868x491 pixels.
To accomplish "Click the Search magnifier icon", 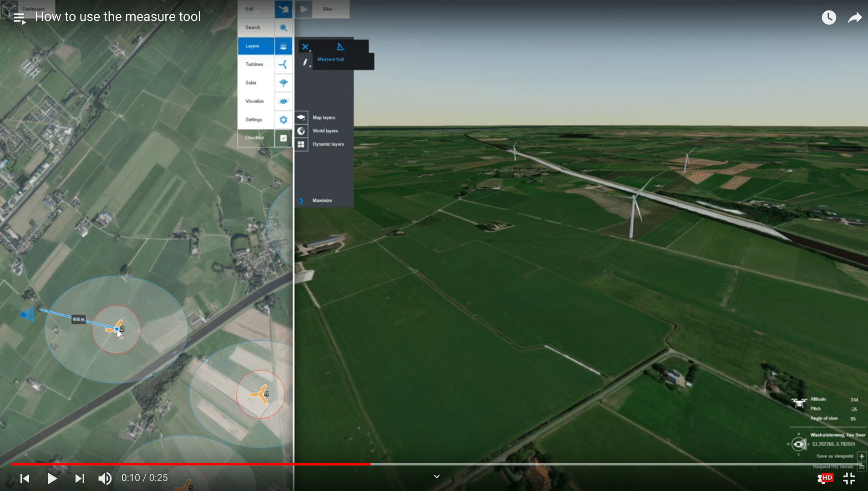I will pyautogui.click(x=283, y=28).
